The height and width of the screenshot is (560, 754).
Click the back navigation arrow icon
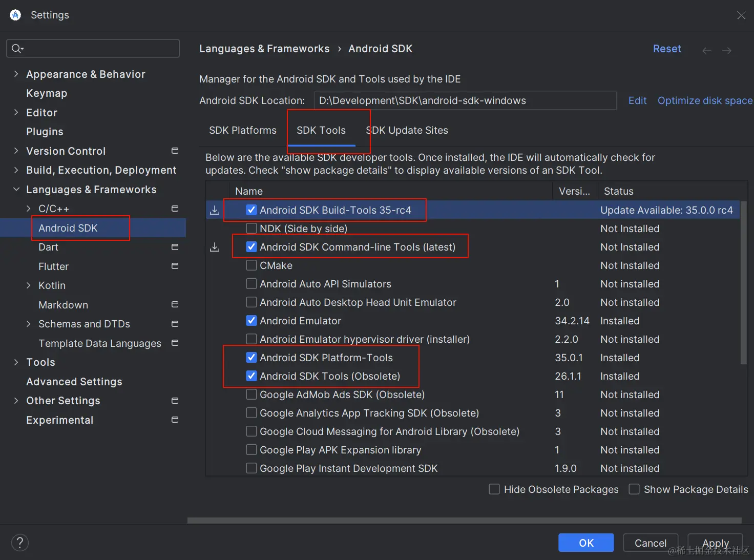[x=706, y=50]
